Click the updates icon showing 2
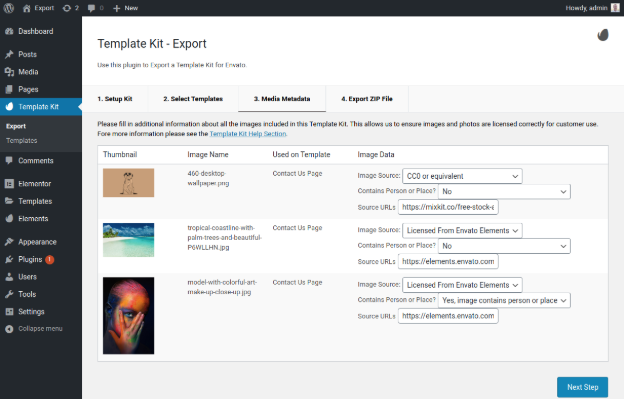624x399 pixels. click(x=70, y=8)
